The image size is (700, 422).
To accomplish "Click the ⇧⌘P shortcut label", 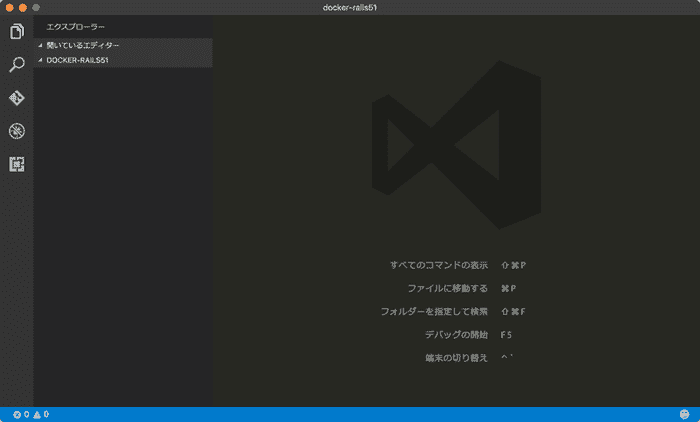I will 513,265.
